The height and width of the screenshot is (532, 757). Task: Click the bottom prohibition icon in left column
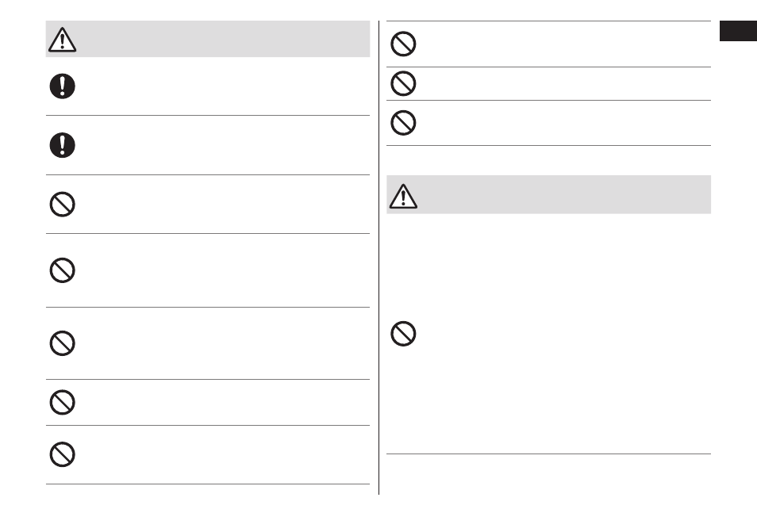[62, 454]
